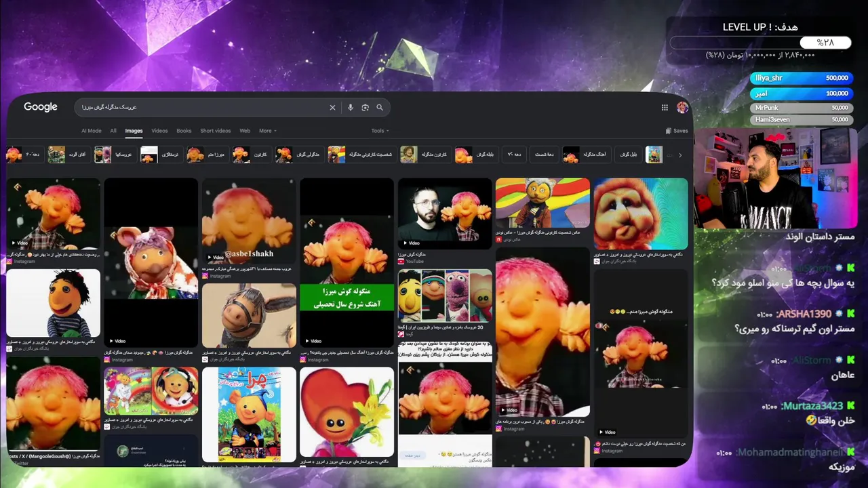Click the LEVEL UP goal title
The image size is (868, 488).
click(760, 26)
